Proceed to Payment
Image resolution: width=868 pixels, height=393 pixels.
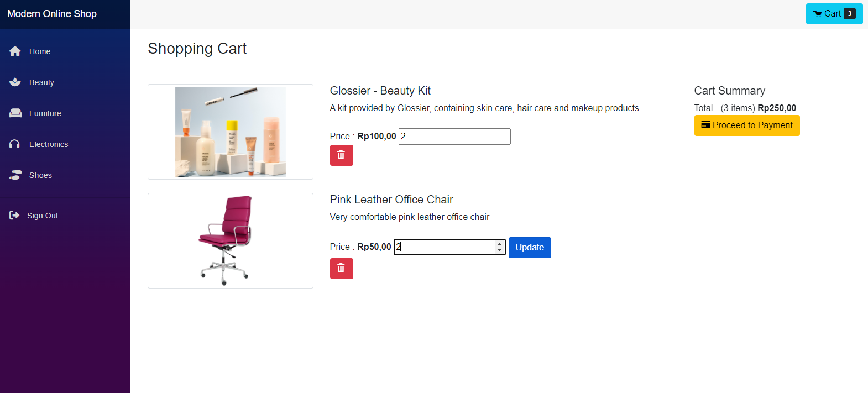coord(747,125)
